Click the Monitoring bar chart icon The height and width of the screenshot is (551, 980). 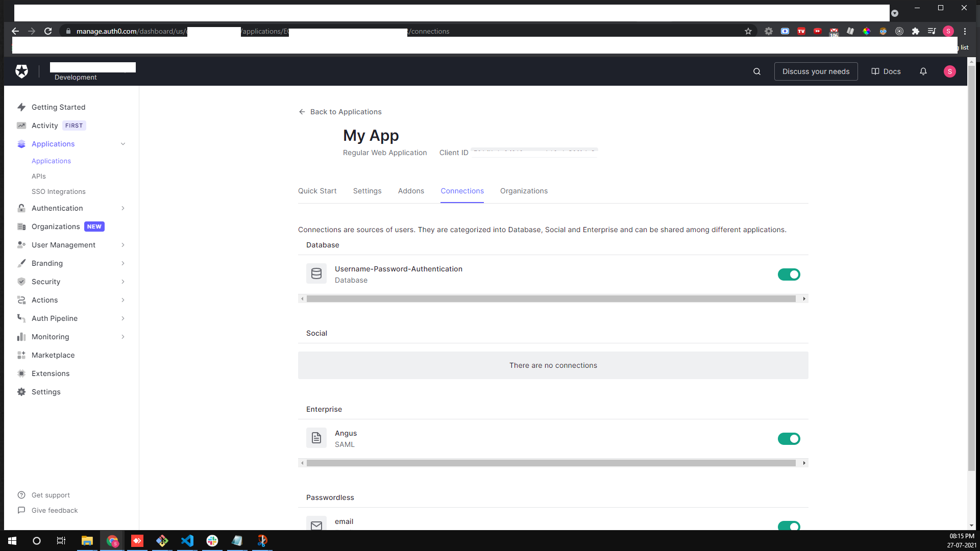point(21,337)
